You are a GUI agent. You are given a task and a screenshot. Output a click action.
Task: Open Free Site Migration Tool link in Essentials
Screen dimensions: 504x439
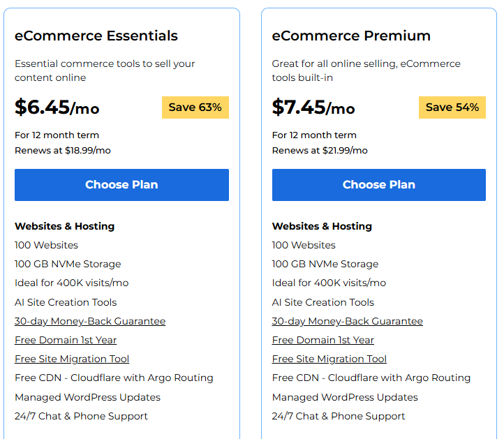coord(72,359)
